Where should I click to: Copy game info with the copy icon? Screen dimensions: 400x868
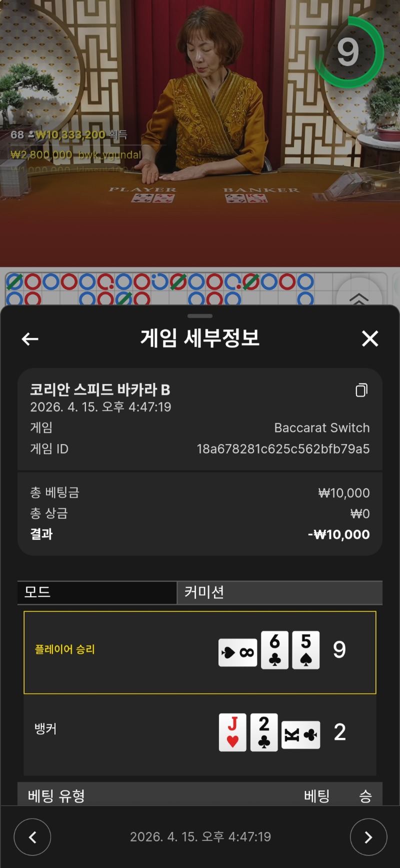361,390
